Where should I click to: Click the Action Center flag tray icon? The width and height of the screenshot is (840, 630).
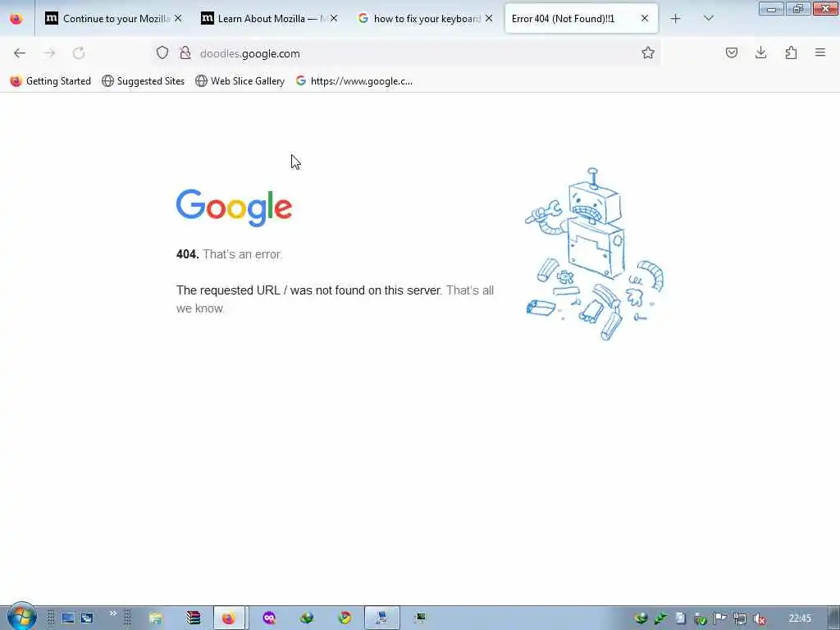pyautogui.click(x=720, y=619)
